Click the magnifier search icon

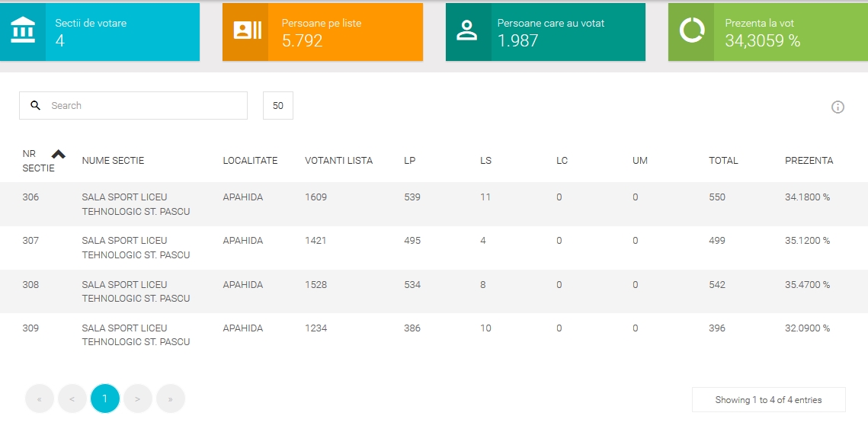(35, 106)
